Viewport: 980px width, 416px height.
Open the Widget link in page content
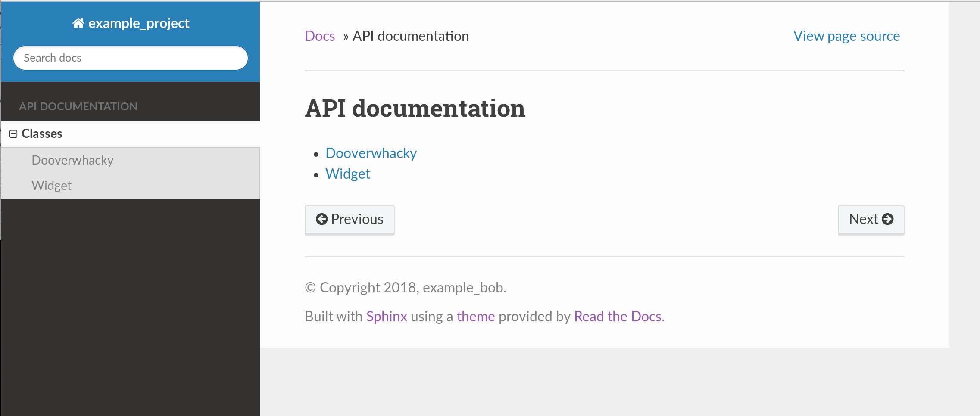[348, 174]
